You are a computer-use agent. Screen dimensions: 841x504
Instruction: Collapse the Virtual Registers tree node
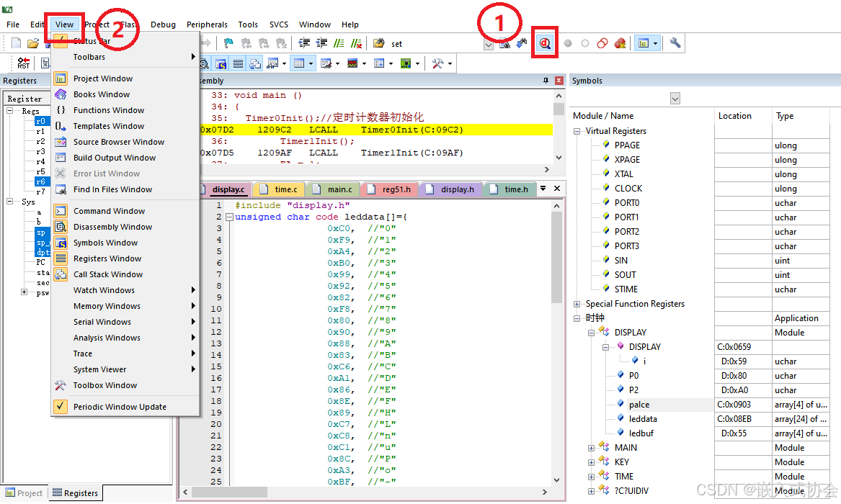click(577, 130)
